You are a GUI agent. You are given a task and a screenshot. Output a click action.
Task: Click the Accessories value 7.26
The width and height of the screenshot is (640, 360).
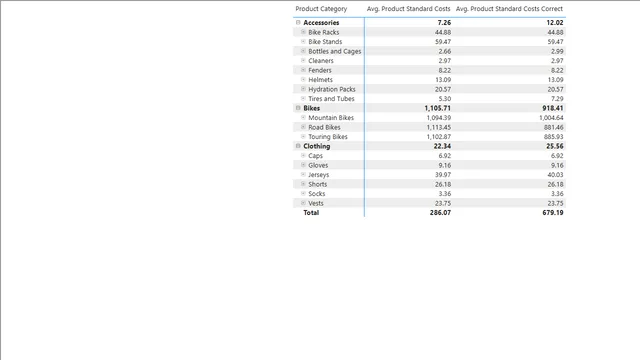click(444, 22)
